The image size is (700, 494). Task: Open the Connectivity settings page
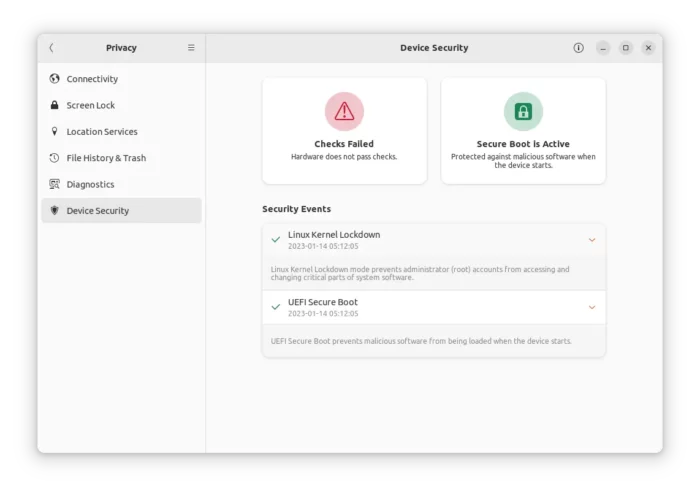121,79
